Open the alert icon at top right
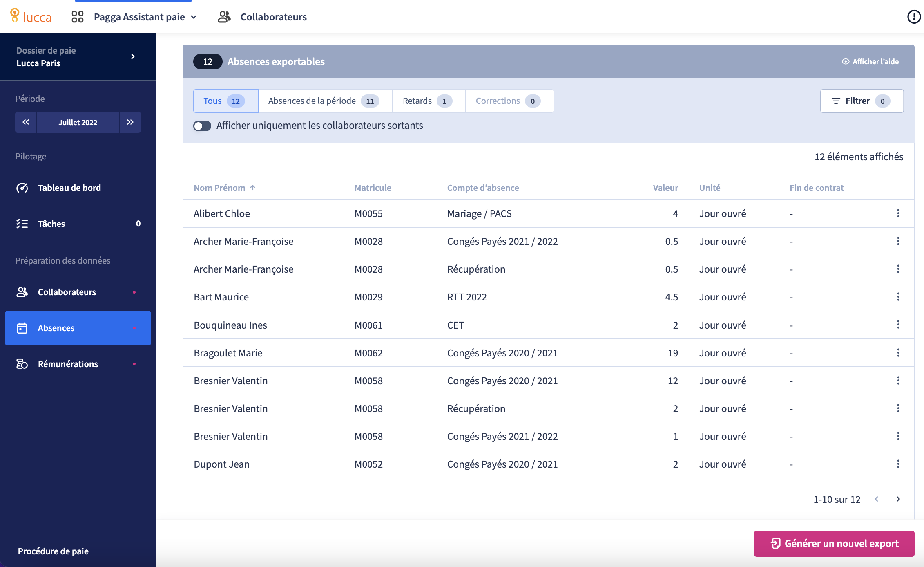Viewport: 924px width, 567px height. pos(914,17)
